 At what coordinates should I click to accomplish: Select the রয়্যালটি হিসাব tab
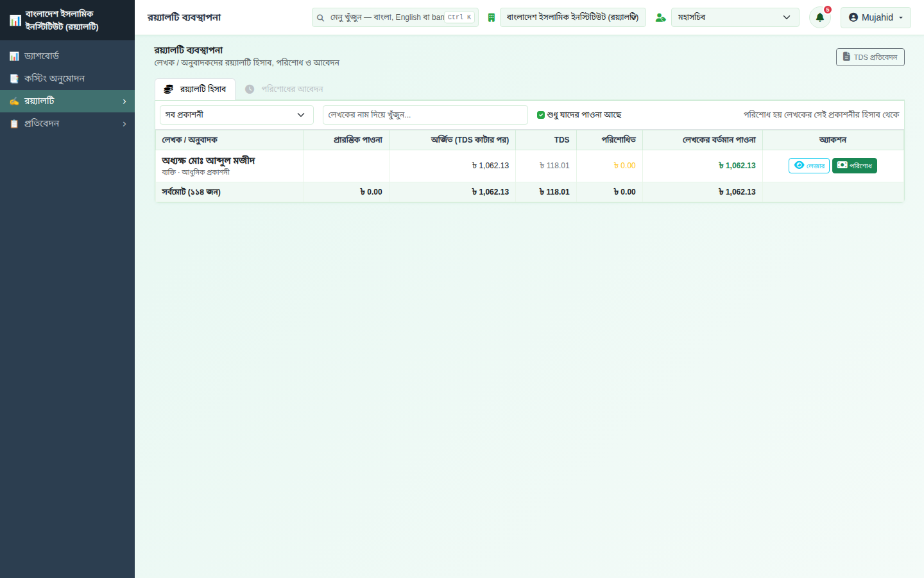195,89
